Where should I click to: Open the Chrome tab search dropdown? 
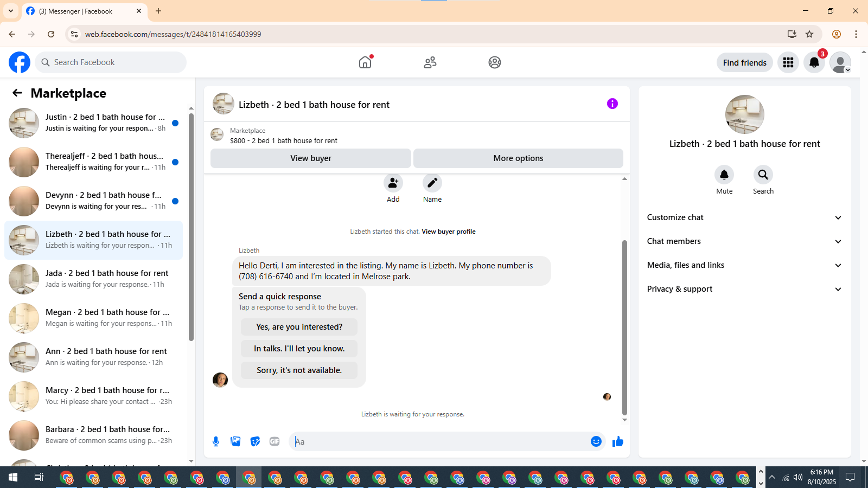[x=11, y=11]
